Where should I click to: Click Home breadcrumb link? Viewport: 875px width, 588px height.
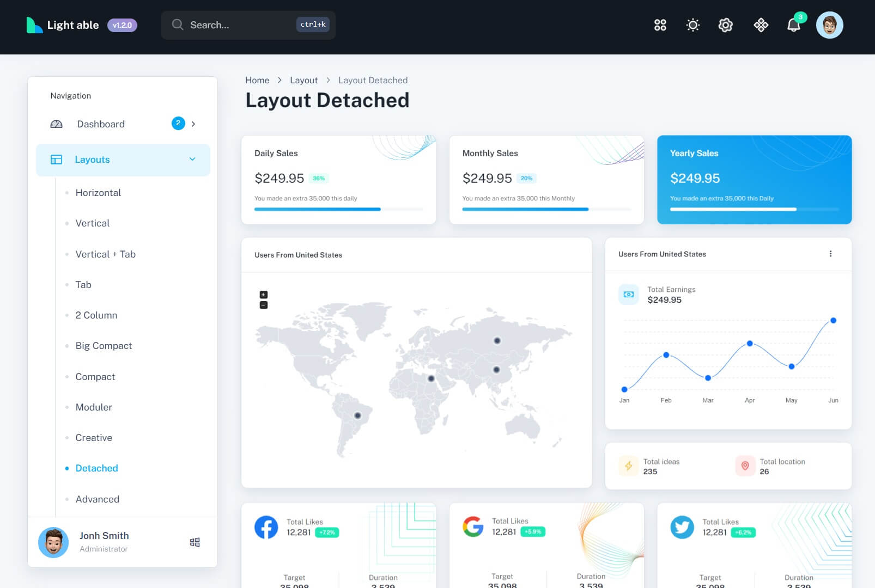pyautogui.click(x=257, y=80)
